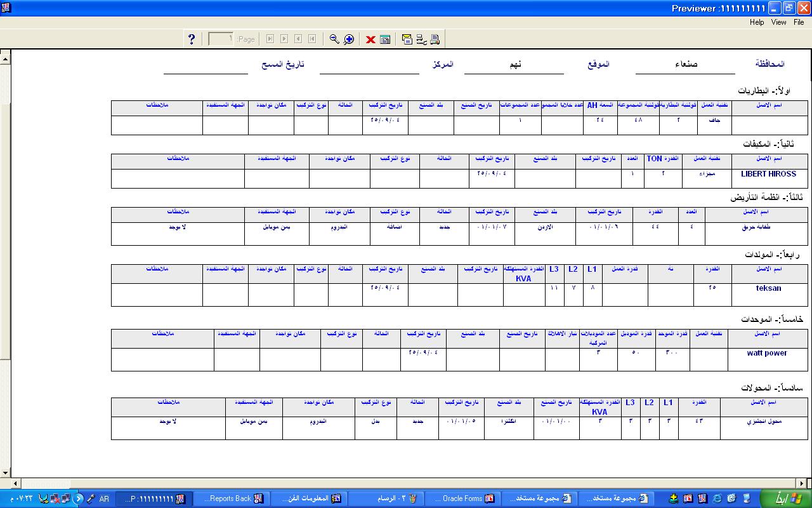Open the Windows Start button
812x508 pixels.
785,498
